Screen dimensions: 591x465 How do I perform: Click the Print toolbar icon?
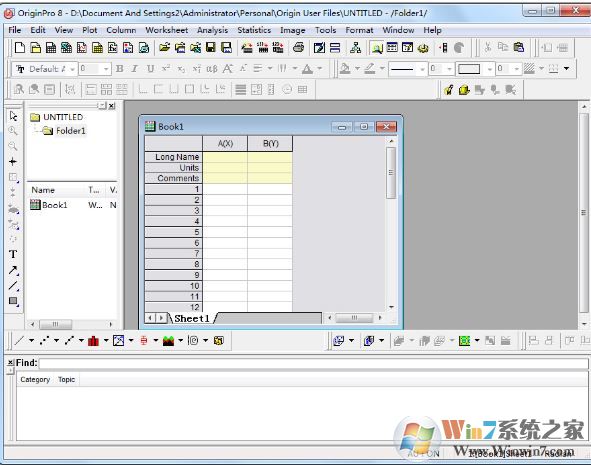coord(299,47)
